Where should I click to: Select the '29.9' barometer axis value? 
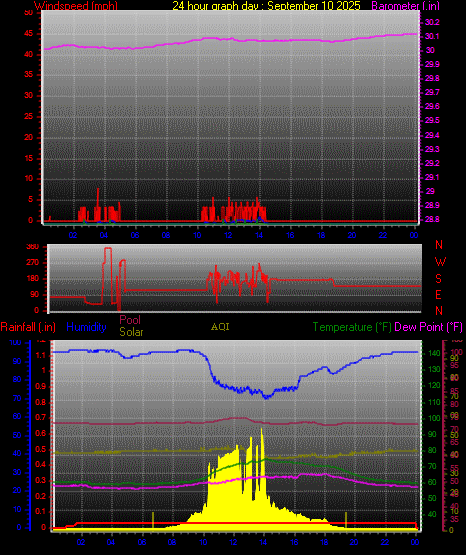click(x=432, y=64)
